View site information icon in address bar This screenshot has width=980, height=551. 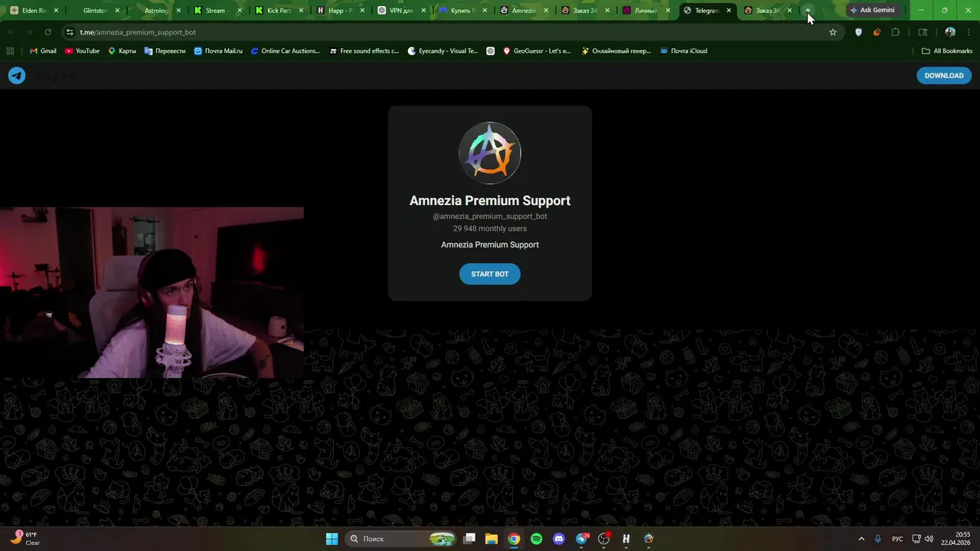point(70,32)
